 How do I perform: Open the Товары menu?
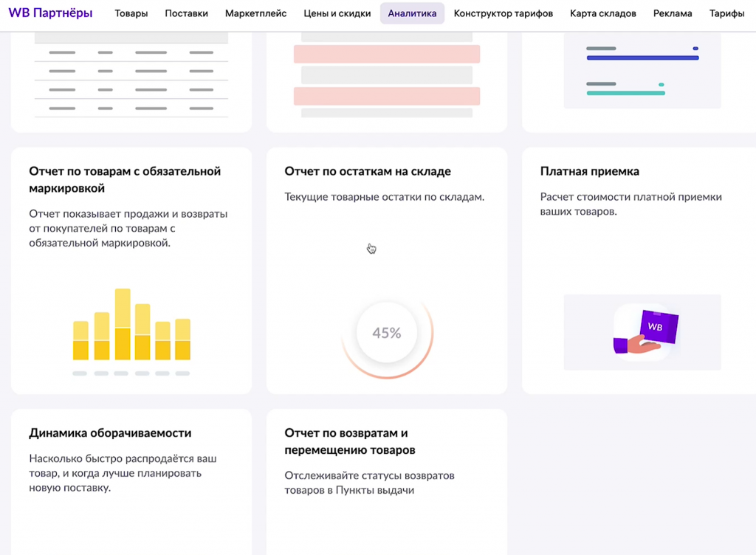[x=131, y=13]
